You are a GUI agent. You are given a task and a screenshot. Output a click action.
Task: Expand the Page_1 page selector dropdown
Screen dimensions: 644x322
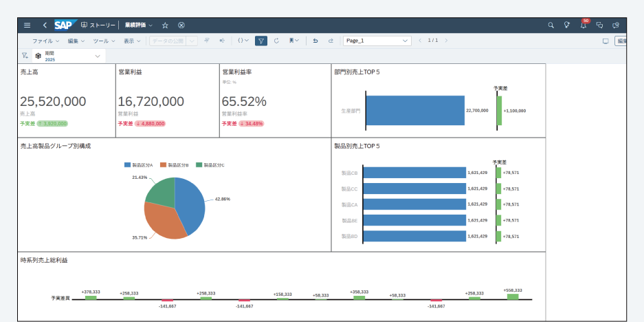coord(406,41)
